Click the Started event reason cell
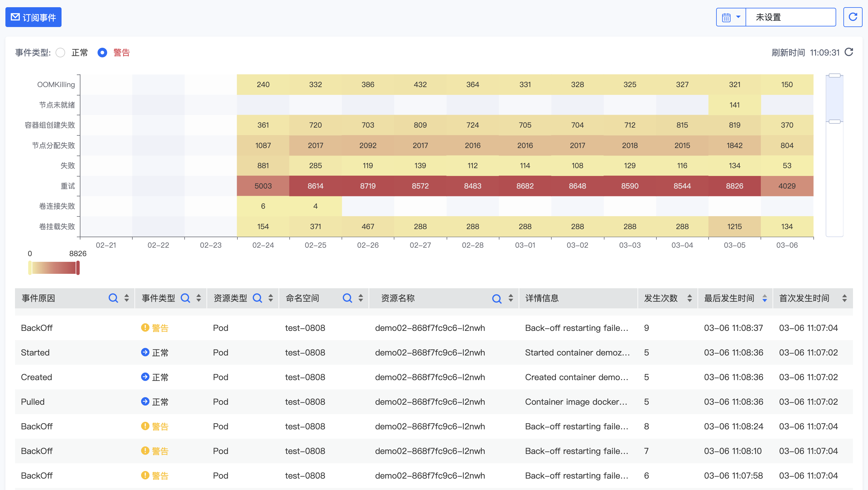 (x=35, y=352)
